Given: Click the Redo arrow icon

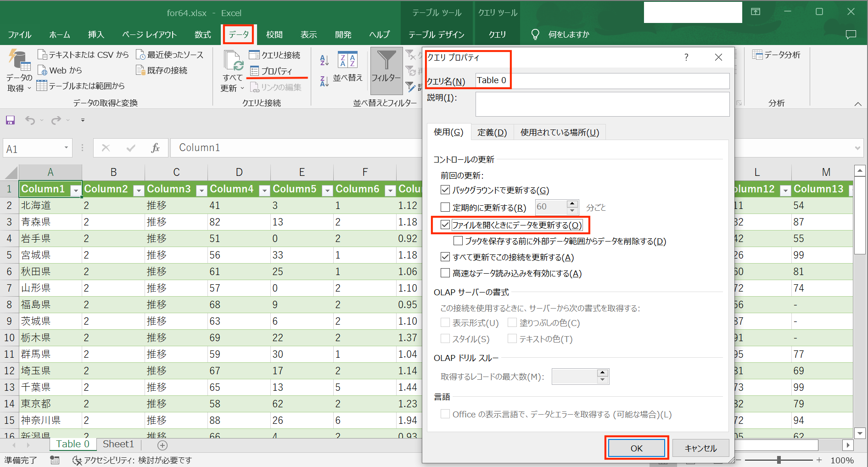Looking at the screenshot, I should tap(56, 120).
